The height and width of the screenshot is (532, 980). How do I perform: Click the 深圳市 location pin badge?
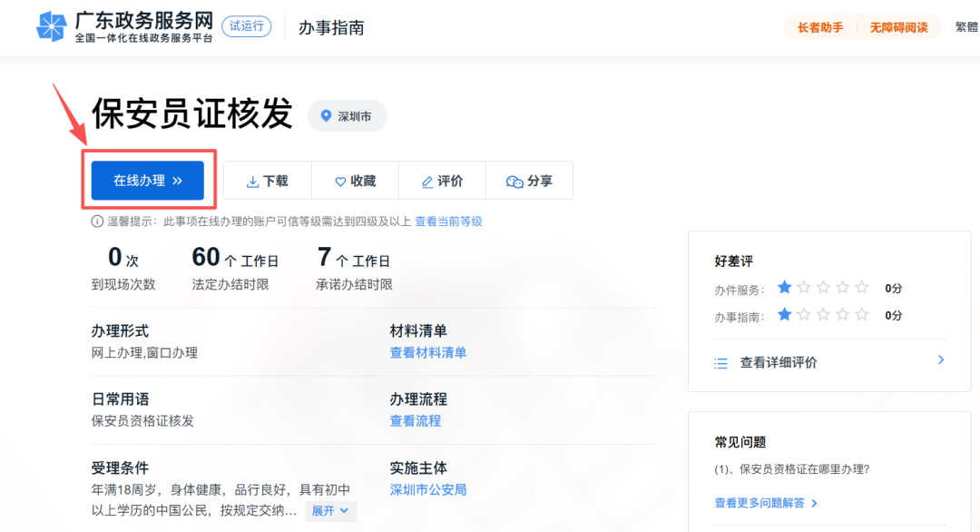[x=347, y=116]
